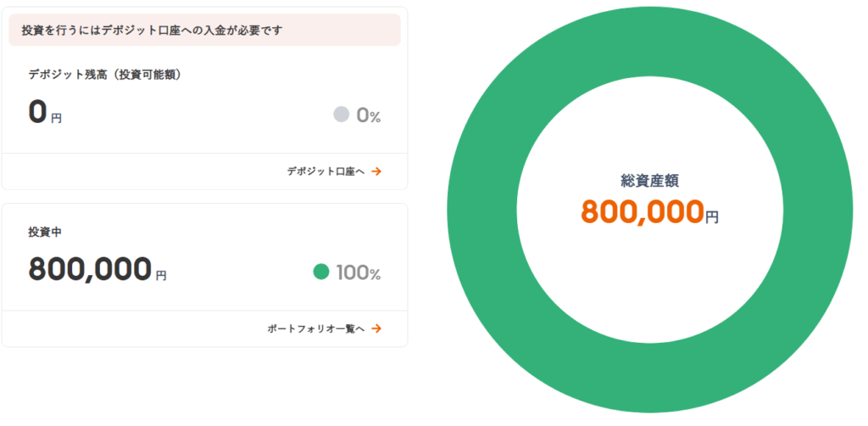This screenshot has width=868, height=426.
Task: Click the 円 unit beside the 0 balance
Action: click(x=57, y=119)
